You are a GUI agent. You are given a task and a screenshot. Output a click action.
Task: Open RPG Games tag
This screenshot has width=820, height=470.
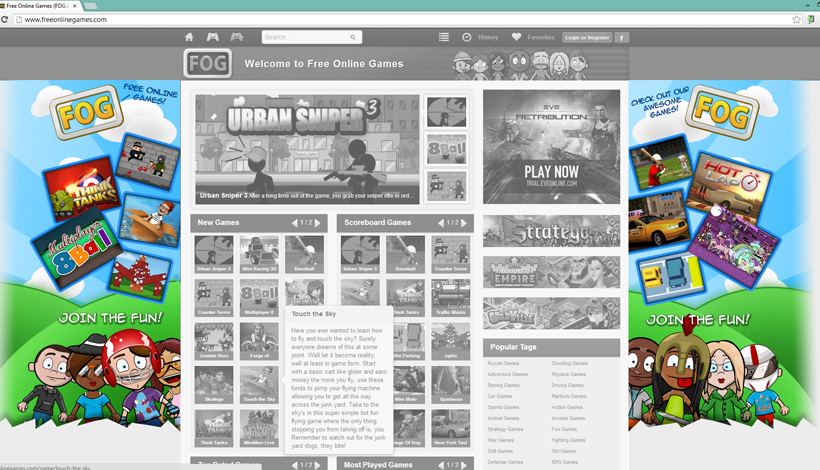point(564,462)
